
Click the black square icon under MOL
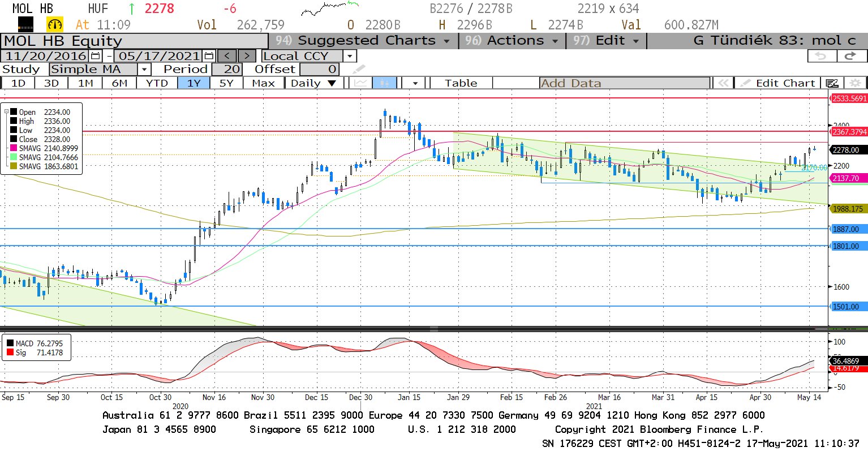25,24
